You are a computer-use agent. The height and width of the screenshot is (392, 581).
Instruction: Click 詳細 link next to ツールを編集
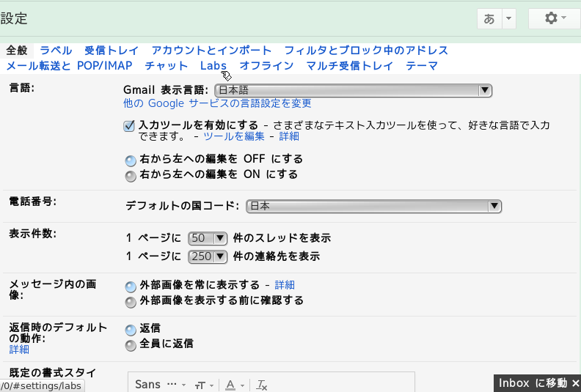click(289, 136)
